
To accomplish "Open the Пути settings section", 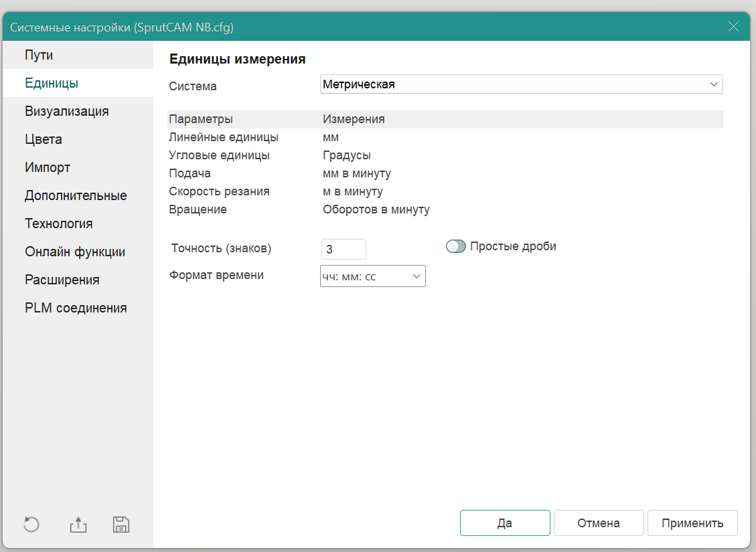I will pos(39,55).
